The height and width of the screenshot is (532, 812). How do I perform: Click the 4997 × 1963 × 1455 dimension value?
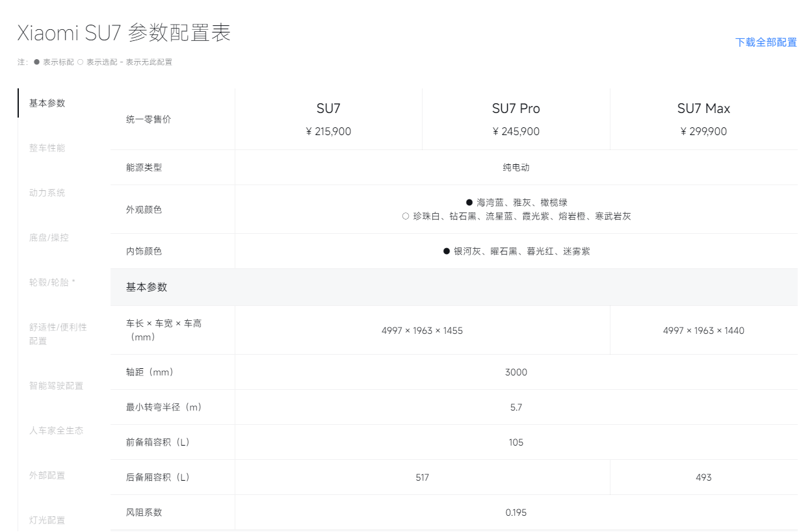(422, 331)
